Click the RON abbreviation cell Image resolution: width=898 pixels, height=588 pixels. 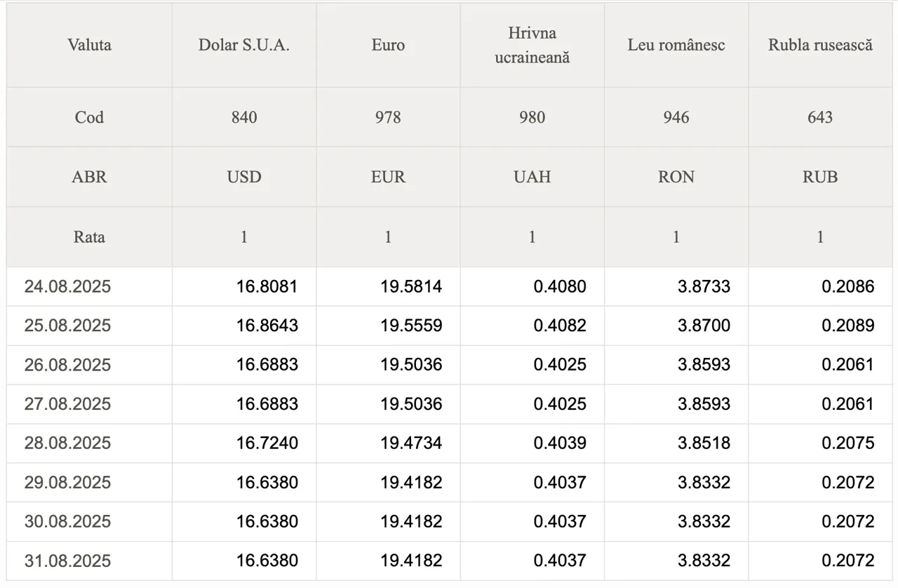point(676,177)
